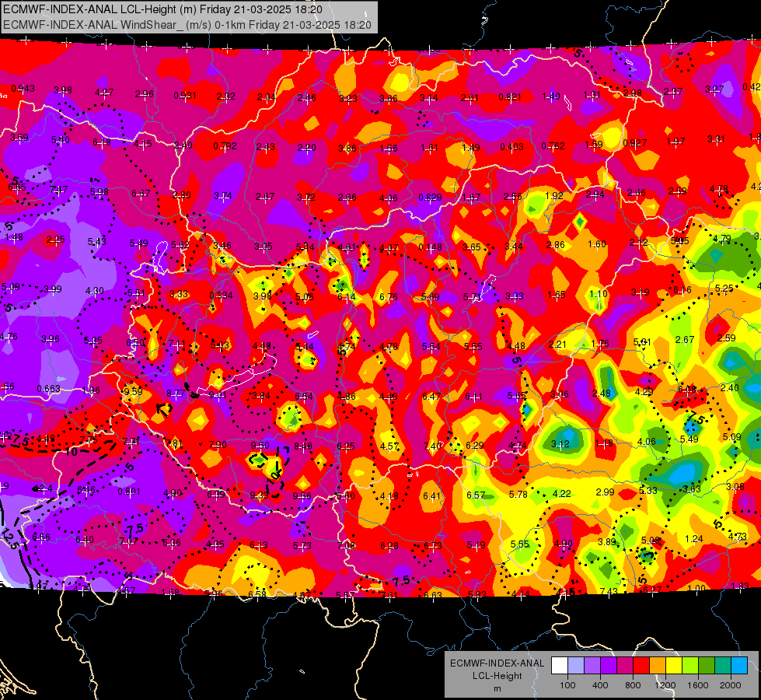
Task: Click the wind shear value 6.76
Action: 389,297
